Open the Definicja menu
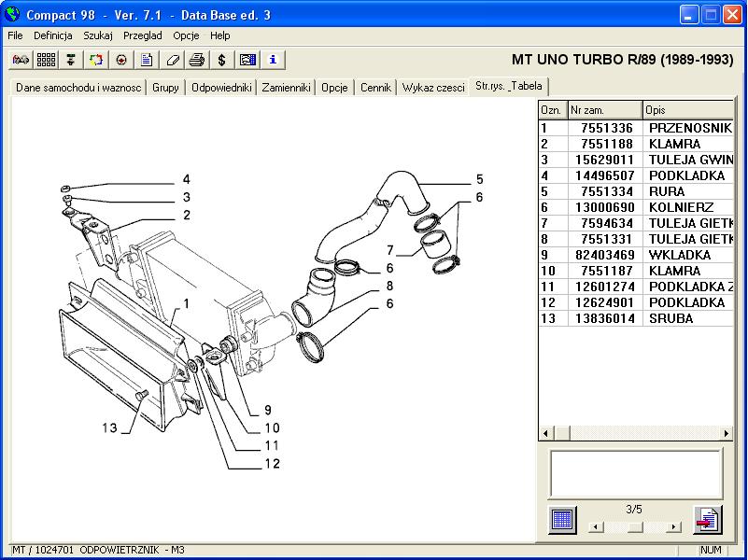The width and height of the screenshot is (748, 560). click(53, 35)
